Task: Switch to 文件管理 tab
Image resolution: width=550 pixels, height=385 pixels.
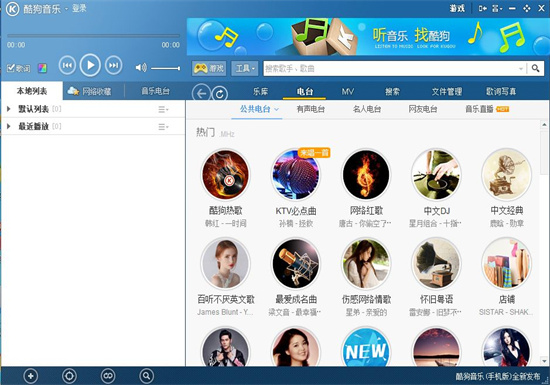Action: [x=447, y=92]
